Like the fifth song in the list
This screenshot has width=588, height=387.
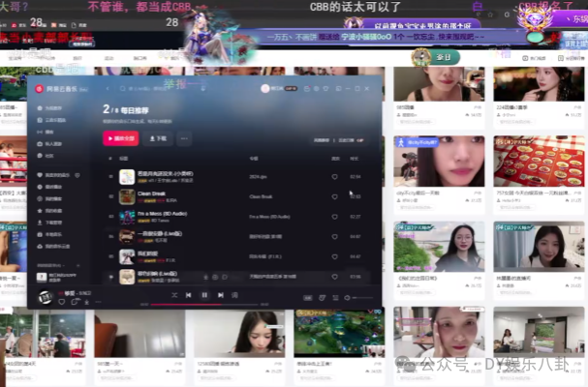[334, 256]
